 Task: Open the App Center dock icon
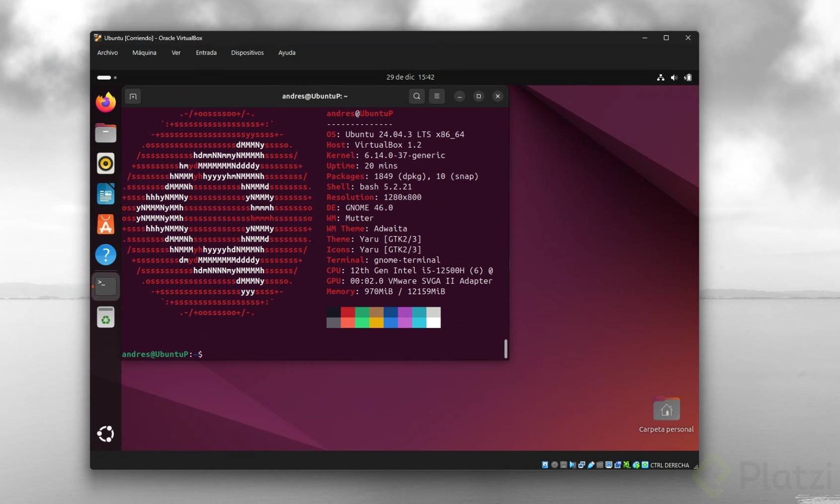click(105, 225)
